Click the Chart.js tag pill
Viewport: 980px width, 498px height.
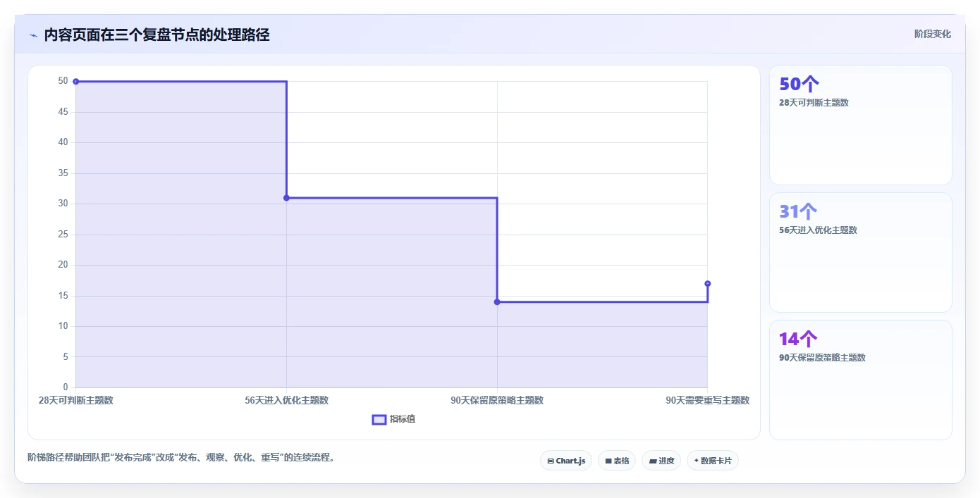(566, 461)
